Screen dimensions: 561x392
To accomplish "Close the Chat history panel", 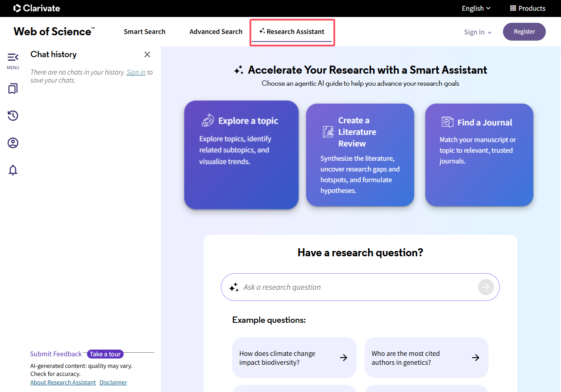I will point(147,54).
